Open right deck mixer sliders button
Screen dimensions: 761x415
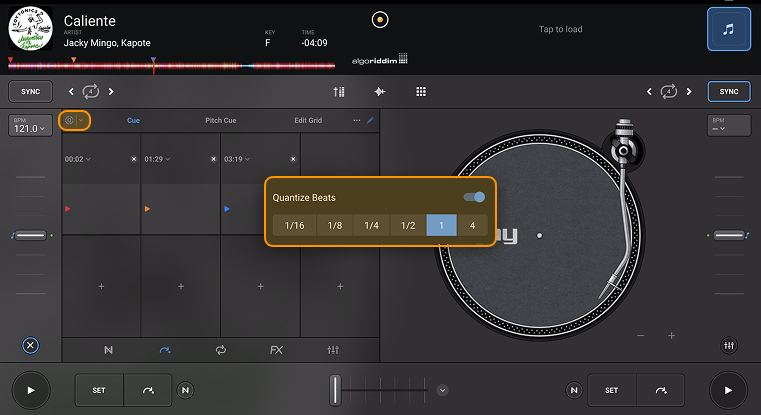click(729, 345)
